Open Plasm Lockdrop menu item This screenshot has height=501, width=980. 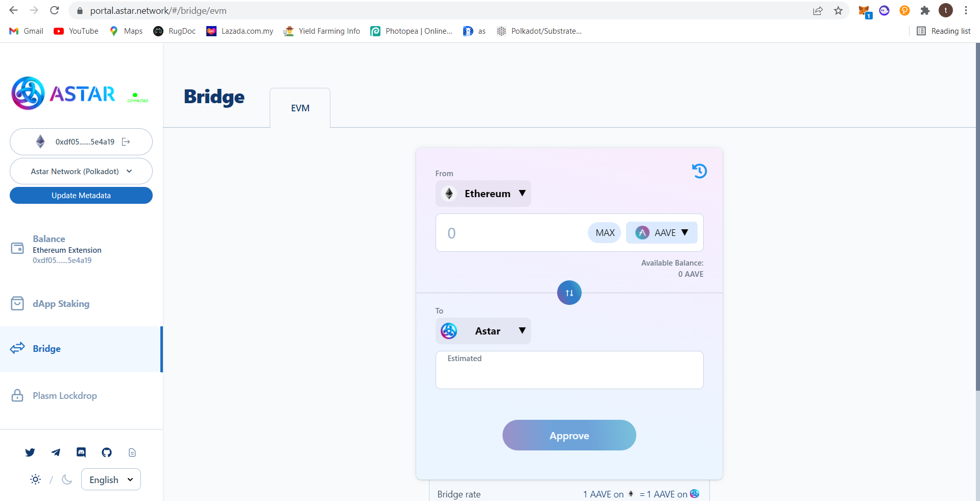pos(65,395)
